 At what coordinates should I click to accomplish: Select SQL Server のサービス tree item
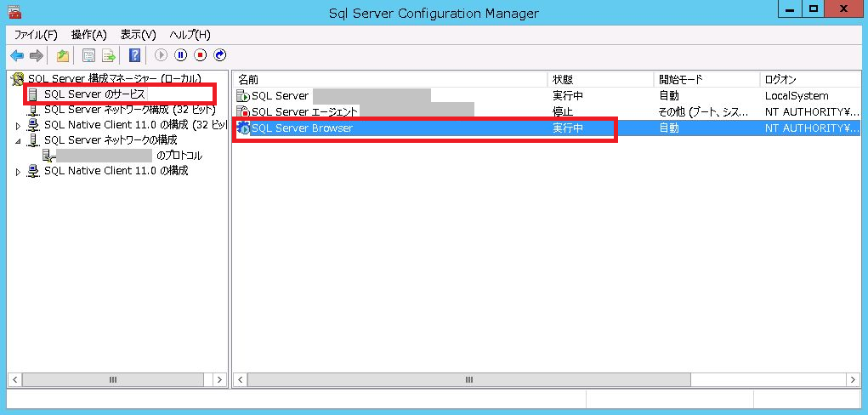[94, 94]
